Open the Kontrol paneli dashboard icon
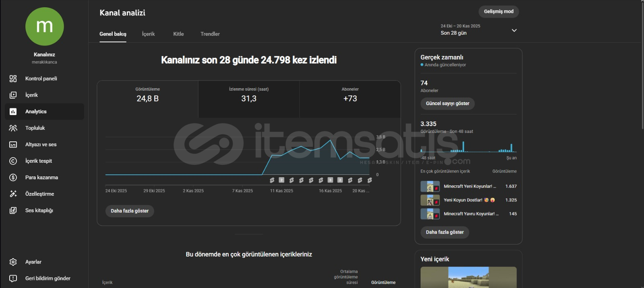Viewport: 644px width, 288px height. pos(13,79)
